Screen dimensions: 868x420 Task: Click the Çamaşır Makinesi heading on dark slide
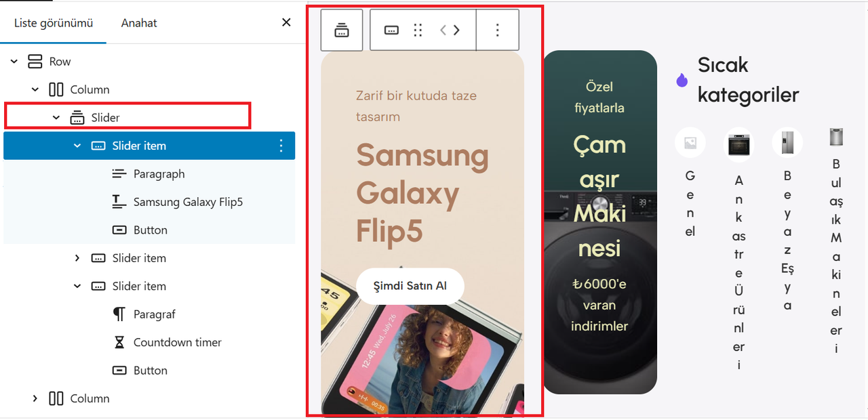pyautogui.click(x=599, y=196)
